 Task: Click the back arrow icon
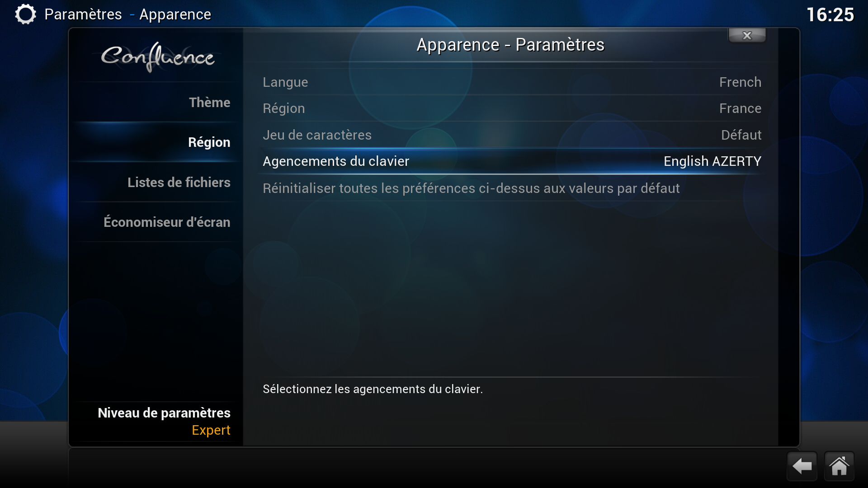click(802, 466)
